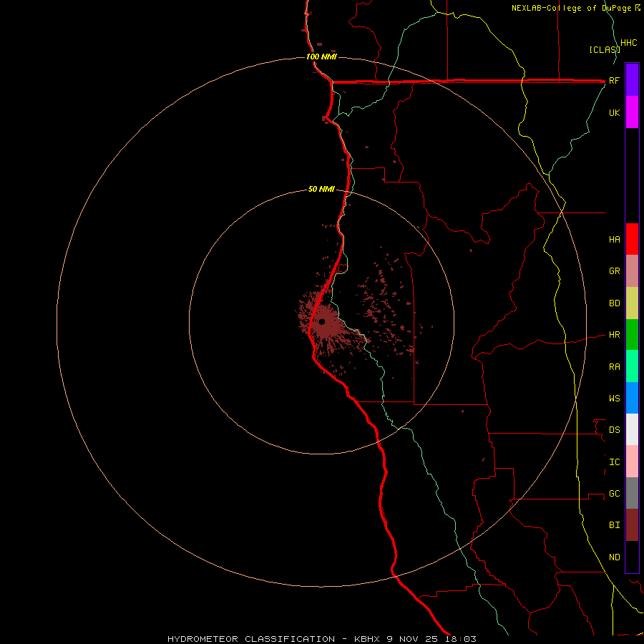Viewport: 644px width, 644px height.
Task: Pick the yellow BD legend color block
Action: 632,303
